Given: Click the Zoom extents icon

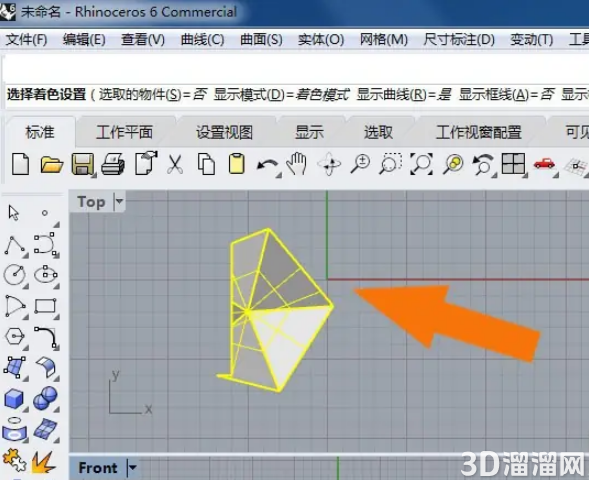Looking at the screenshot, I should click(x=421, y=164).
